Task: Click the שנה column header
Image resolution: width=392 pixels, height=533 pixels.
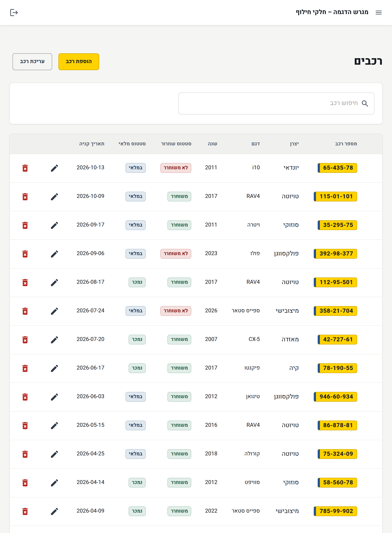Action: (212, 144)
